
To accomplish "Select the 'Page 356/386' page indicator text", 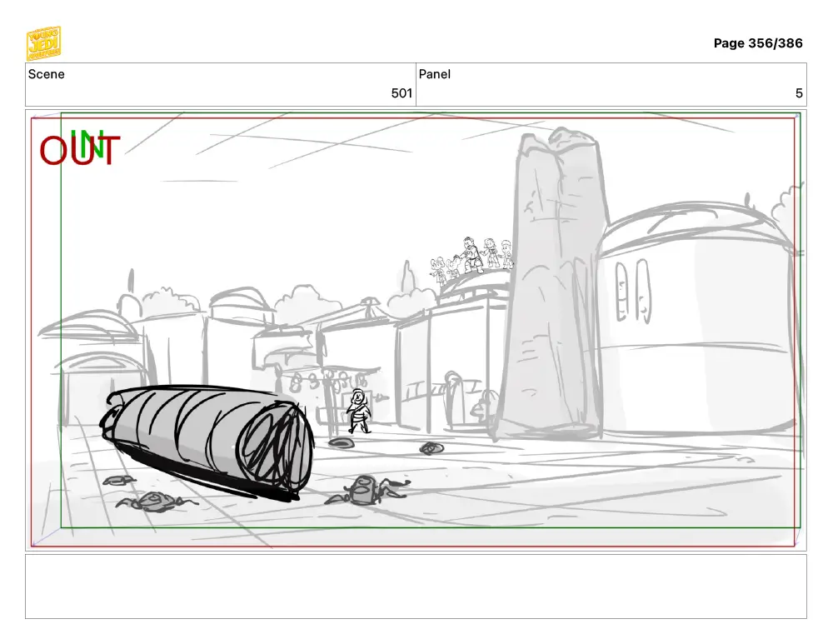I will pos(757,43).
